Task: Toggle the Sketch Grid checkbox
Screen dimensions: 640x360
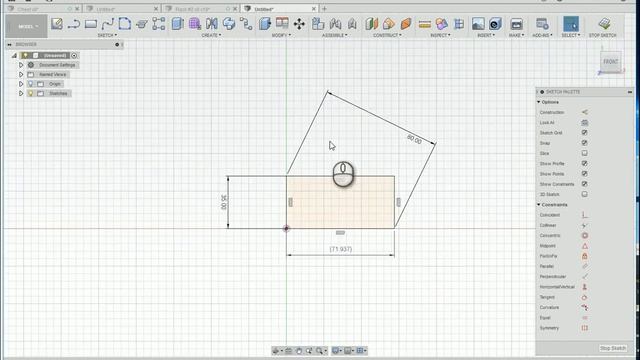Action: (x=584, y=133)
